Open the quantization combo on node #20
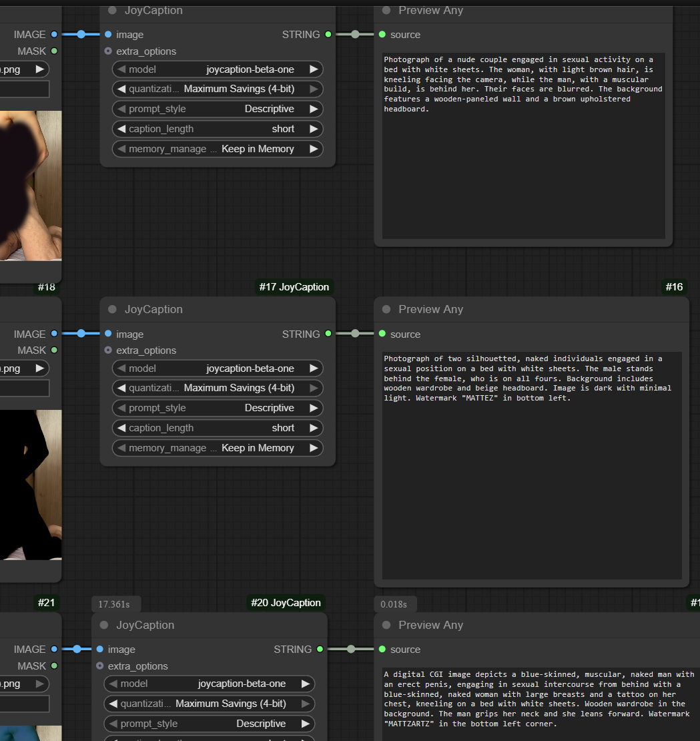The width and height of the screenshot is (700, 741). [x=210, y=704]
